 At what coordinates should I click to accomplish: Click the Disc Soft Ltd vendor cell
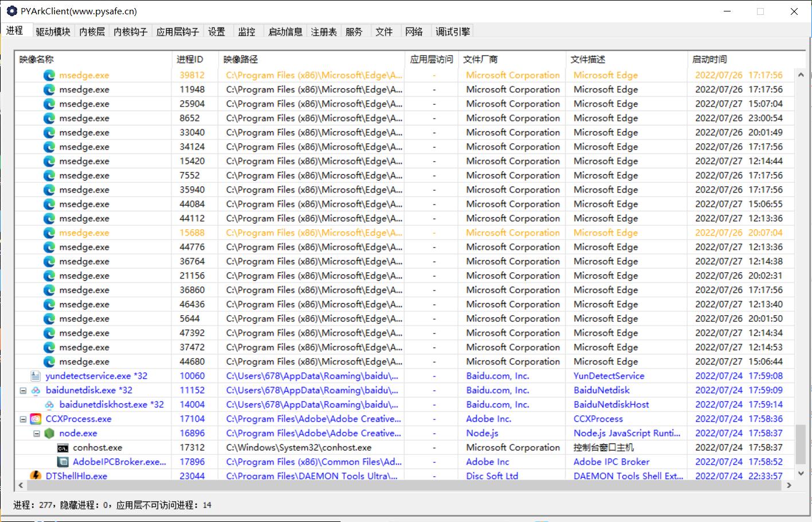[x=492, y=476]
